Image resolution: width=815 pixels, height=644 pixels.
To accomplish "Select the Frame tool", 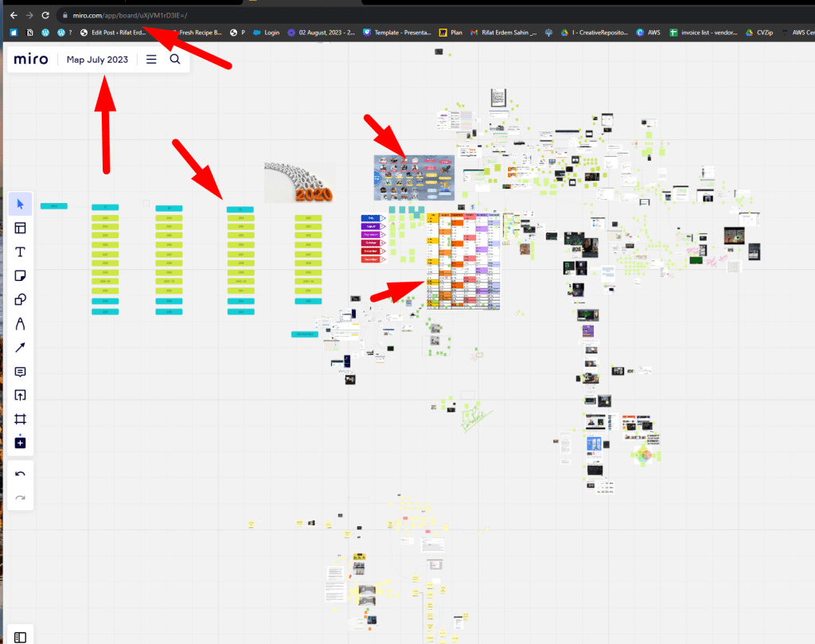I will click(20, 419).
